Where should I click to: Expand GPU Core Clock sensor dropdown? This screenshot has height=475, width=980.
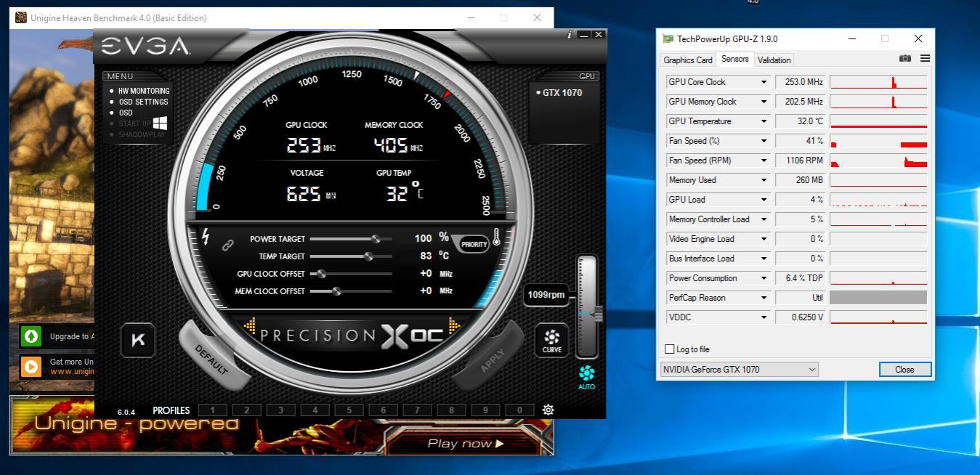[764, 82]
